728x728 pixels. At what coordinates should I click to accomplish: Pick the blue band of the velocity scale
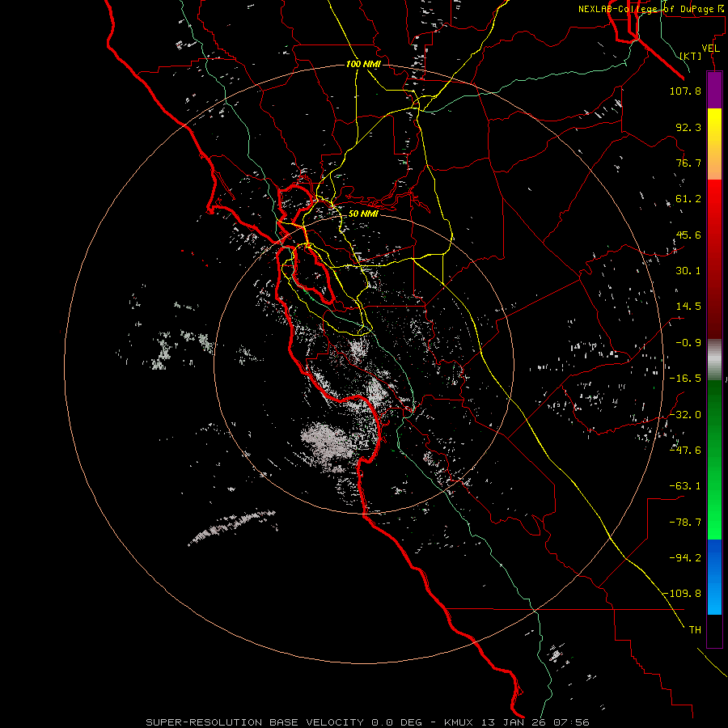pos(714,577)
